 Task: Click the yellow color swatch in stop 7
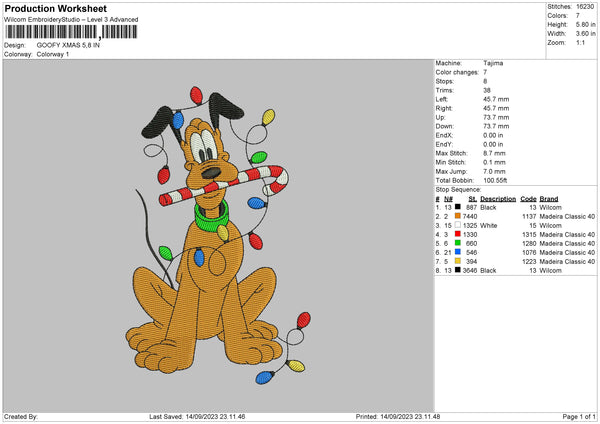click(x=458, y=261)
